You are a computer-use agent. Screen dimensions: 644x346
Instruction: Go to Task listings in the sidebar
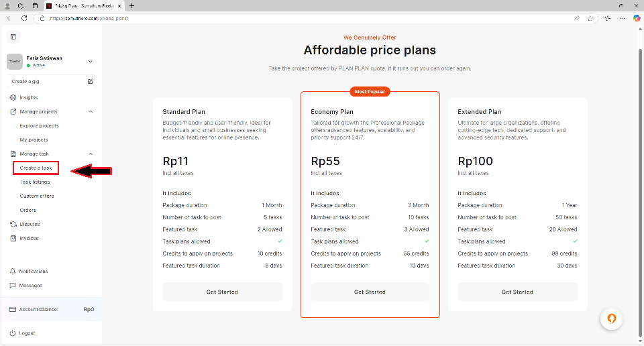coord(35,182)
